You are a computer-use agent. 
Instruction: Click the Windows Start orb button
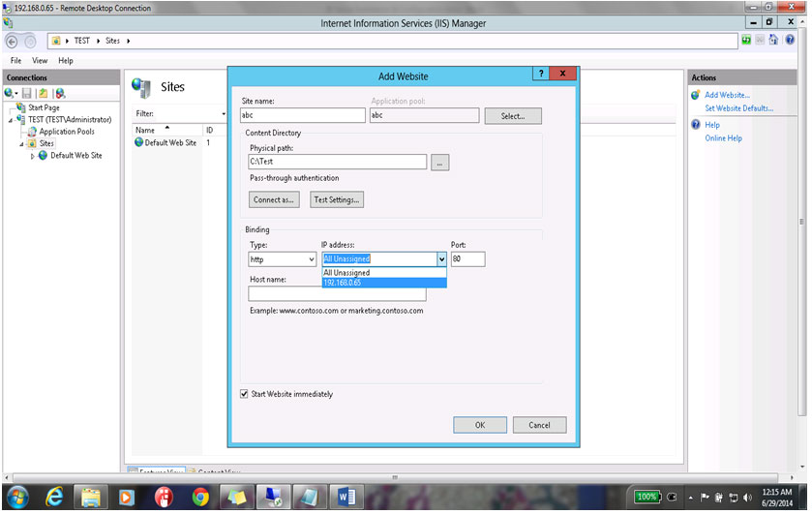[17, 498]
